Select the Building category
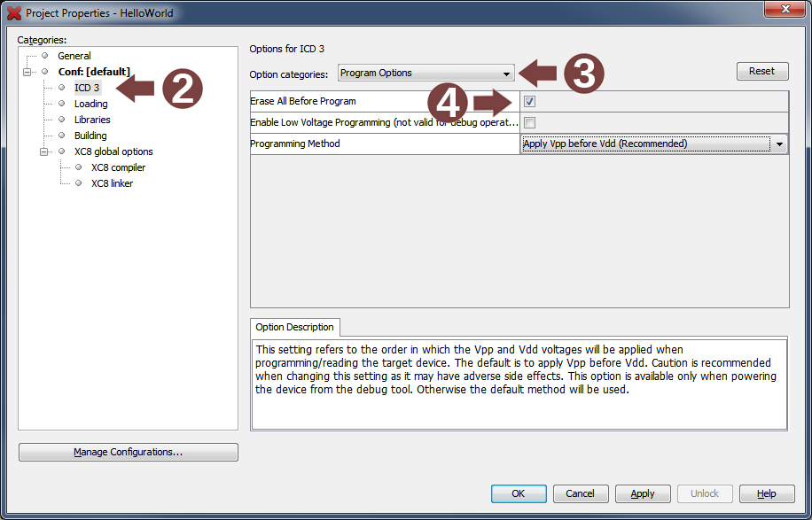The height and width of the screenshot is (520, 812). (90, 135)
